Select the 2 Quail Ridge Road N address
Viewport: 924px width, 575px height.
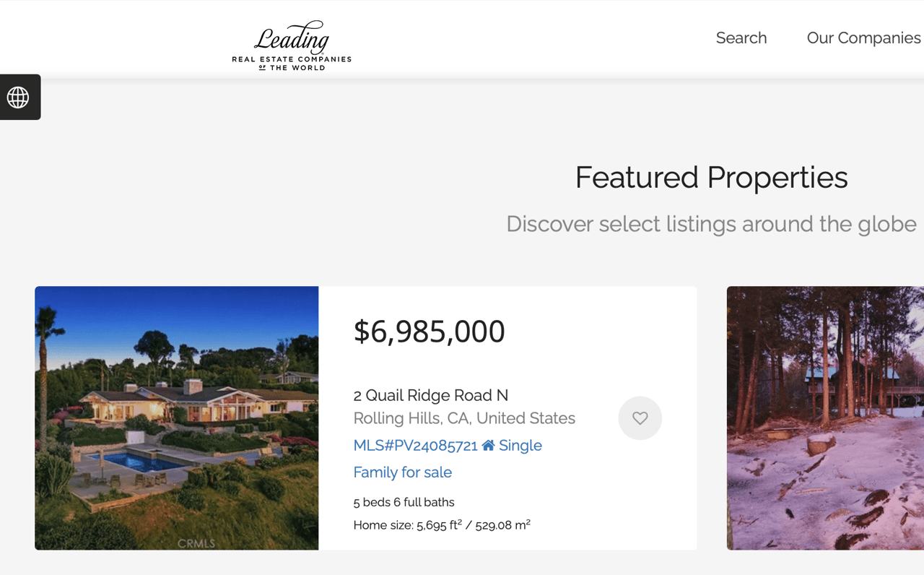pos(431,395)
